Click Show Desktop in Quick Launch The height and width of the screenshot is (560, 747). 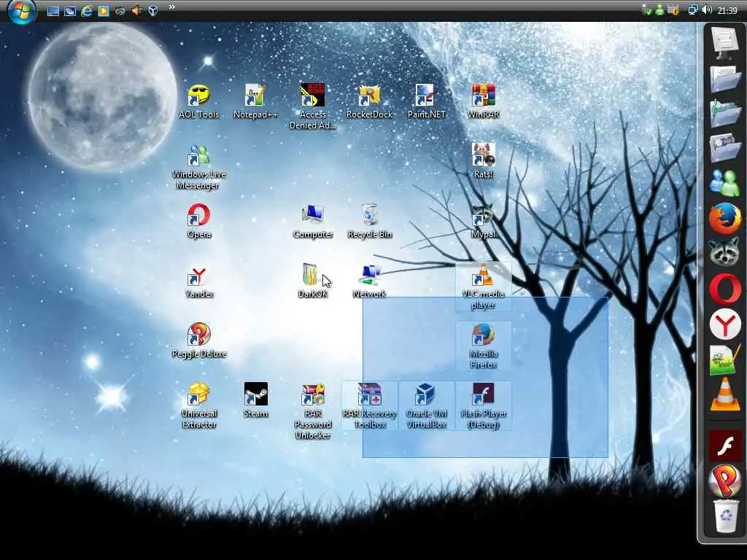pos(53,11)
